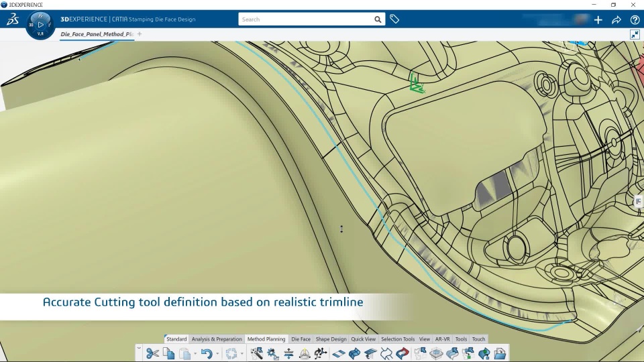Image resolution: width=644 pixels, height=362 pixels.
Task: Collapse the action bar chevron
Action: 139,349
